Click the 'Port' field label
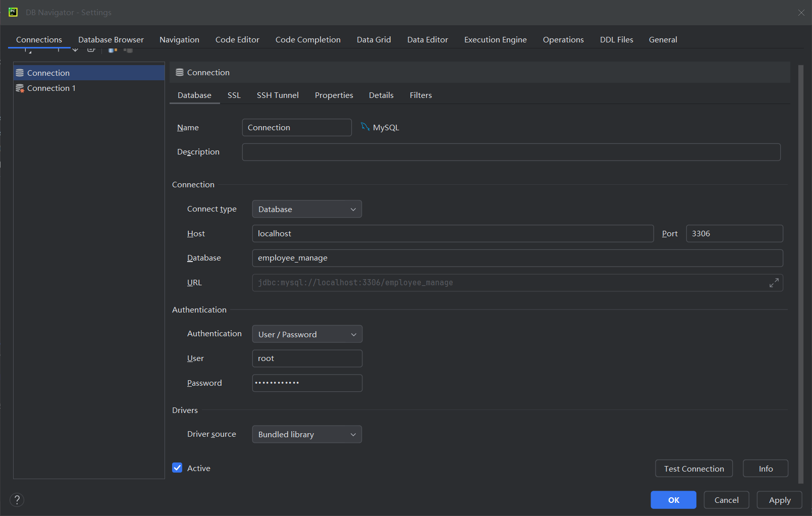The image size is (812, 516). coord(670,233)
